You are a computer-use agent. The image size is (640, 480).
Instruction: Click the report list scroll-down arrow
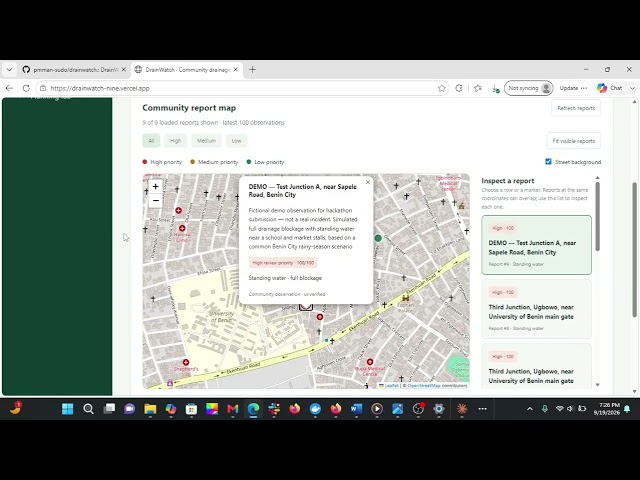click(598, 384)
